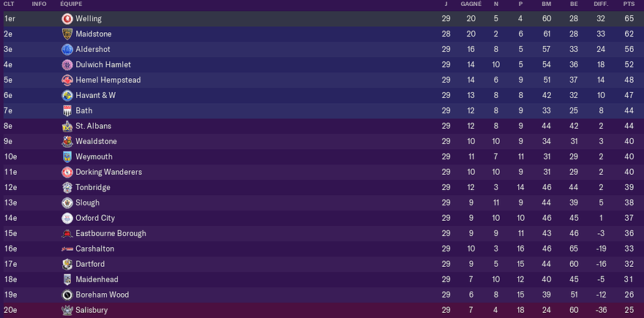This screenshot has height=318, width=644.
Task: Select the Dorking Wanderers badge icon
Action: [x=67, y=172]
